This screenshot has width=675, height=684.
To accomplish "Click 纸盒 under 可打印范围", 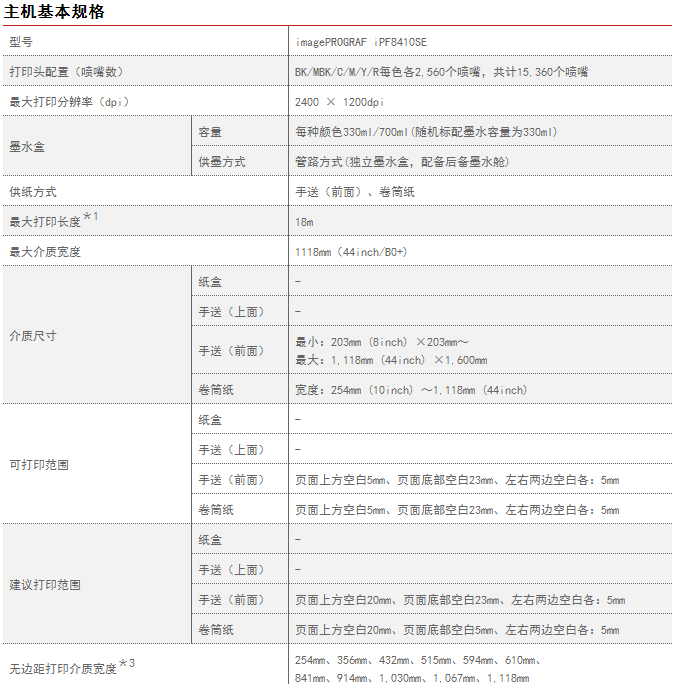I will (210, 420).
